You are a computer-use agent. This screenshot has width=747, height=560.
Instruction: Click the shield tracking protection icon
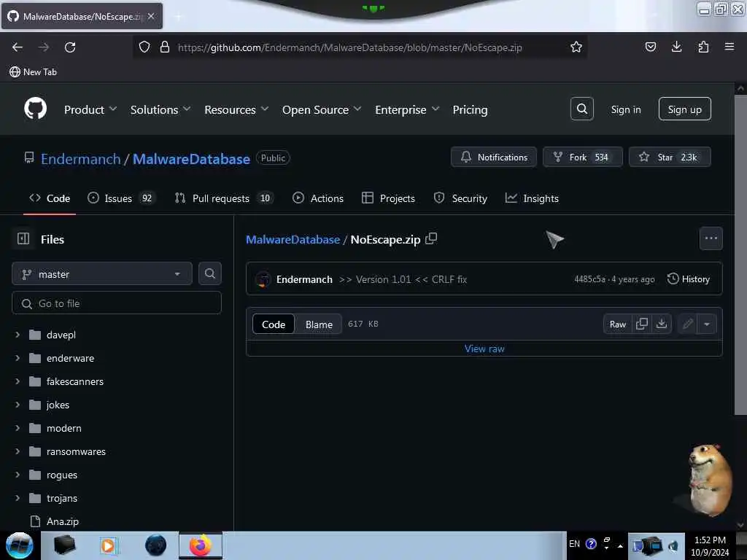[144, 47]
